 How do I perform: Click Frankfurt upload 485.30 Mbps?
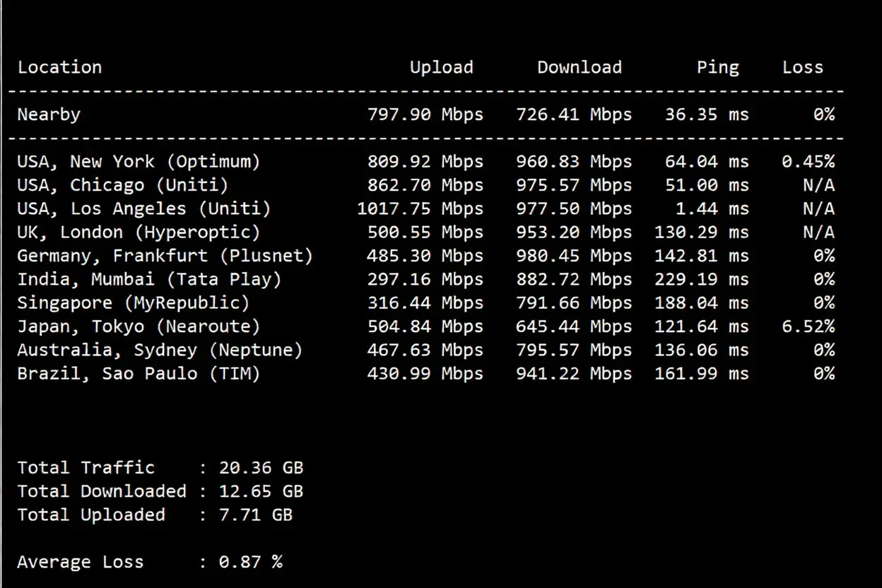(x=425, y=256)
